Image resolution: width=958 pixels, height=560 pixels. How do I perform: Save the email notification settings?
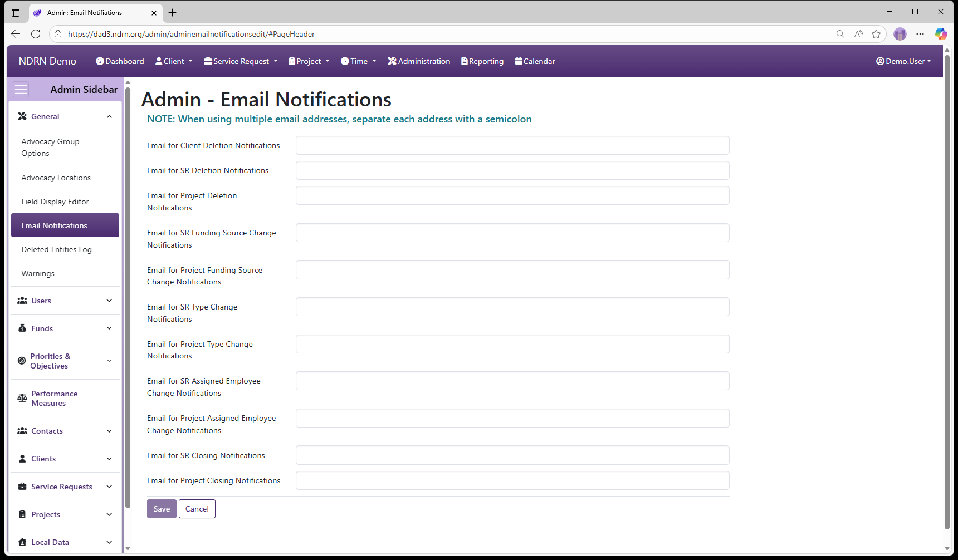tap(162, 509)
